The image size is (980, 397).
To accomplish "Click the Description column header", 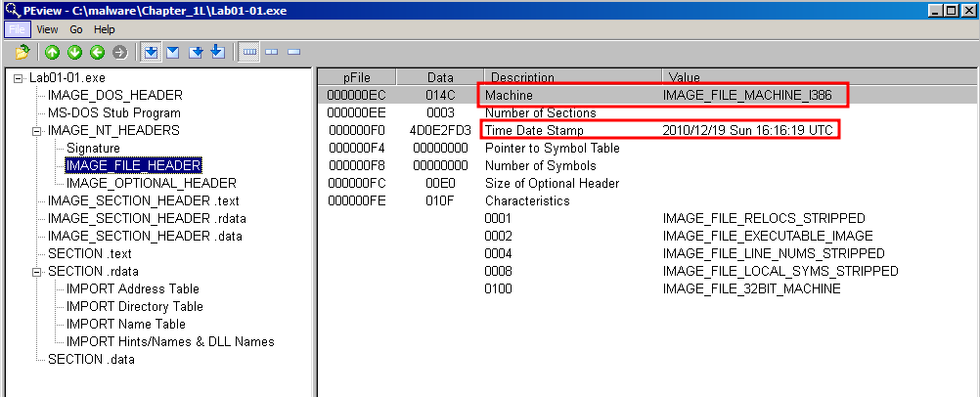I will pos(572,77).
